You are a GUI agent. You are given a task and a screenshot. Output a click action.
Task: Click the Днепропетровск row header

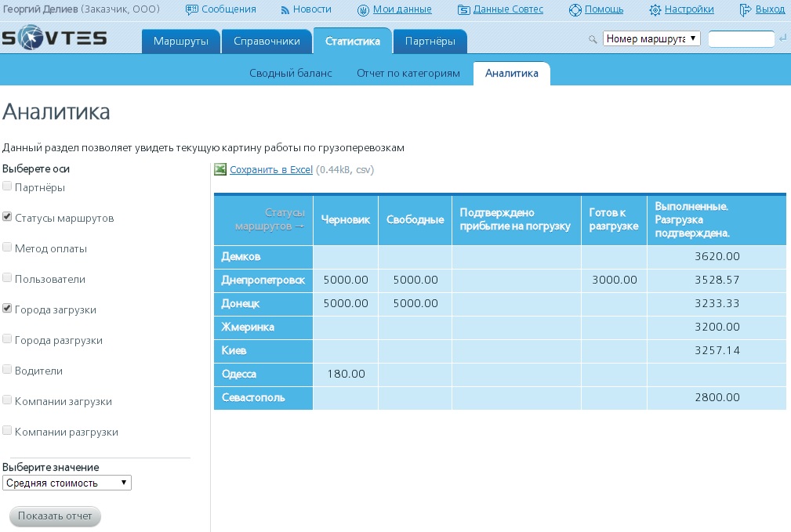click(263, 280)
